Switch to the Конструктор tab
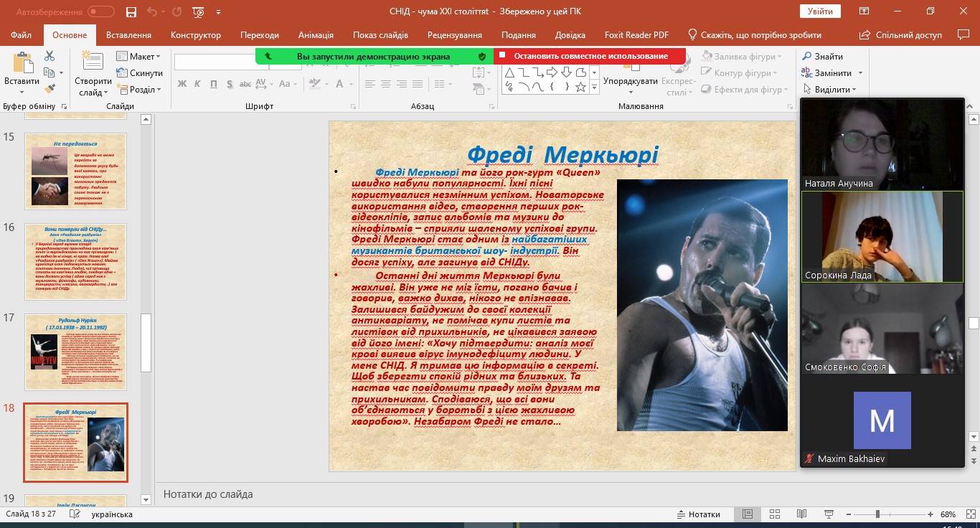The width and height of the screenshot is (980, 528). click(x=196, y=35)
